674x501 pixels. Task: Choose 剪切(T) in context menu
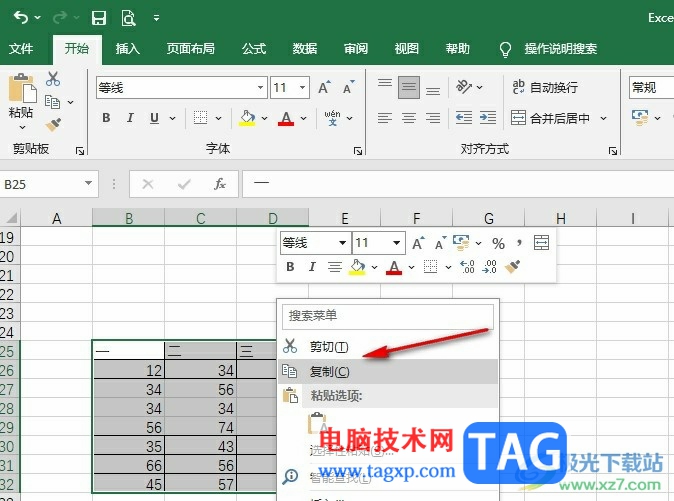click(388, 346)
